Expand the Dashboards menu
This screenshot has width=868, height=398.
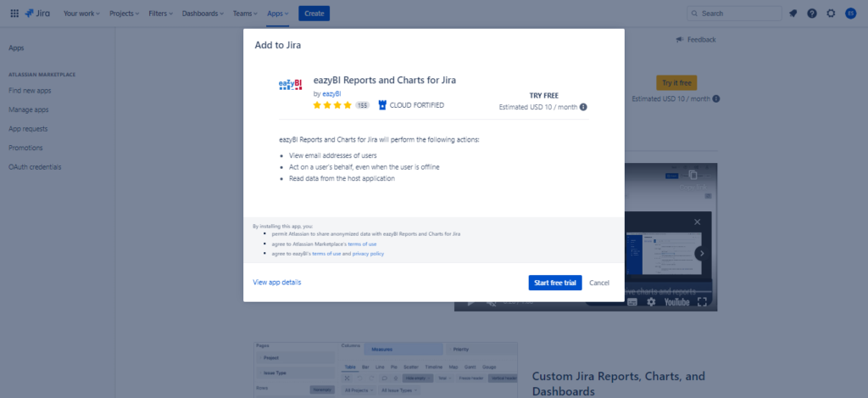[203, 14]
